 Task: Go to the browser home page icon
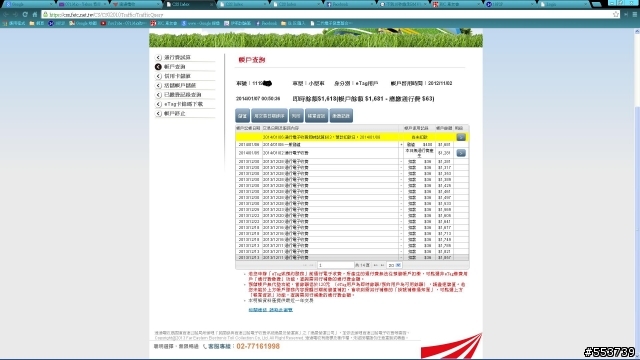coord(35,14)
